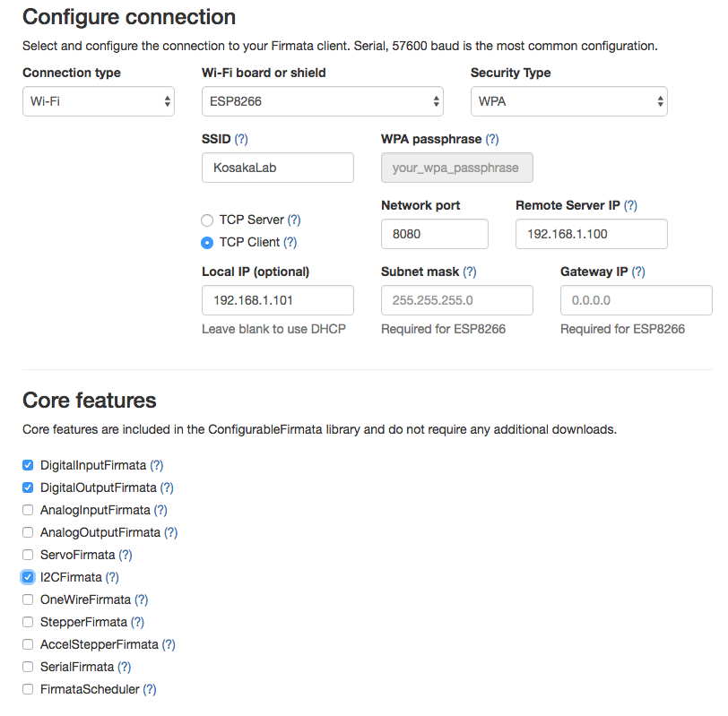Open the Connection type dropdown
This screenshot has height=716, width=728.
pos(99,101)
